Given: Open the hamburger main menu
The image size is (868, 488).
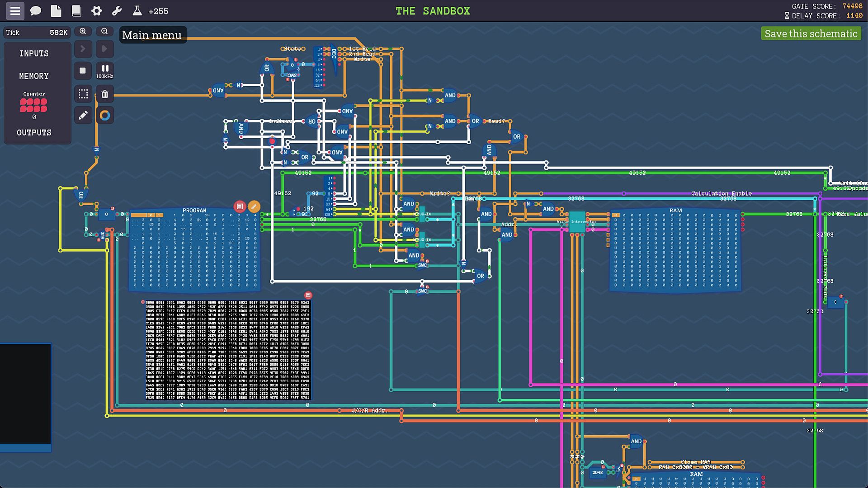Looking at the screenshot, I should (15, 11).
